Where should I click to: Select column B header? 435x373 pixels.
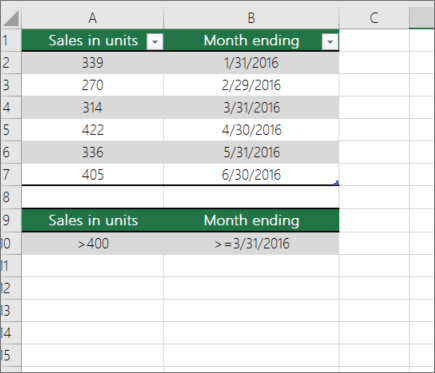point(251,18)
